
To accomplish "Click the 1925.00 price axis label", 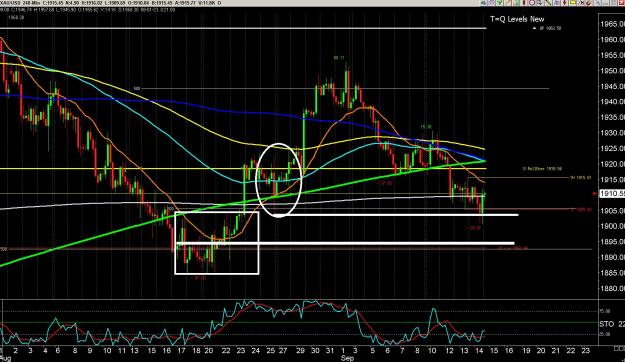I will (613, 148).
